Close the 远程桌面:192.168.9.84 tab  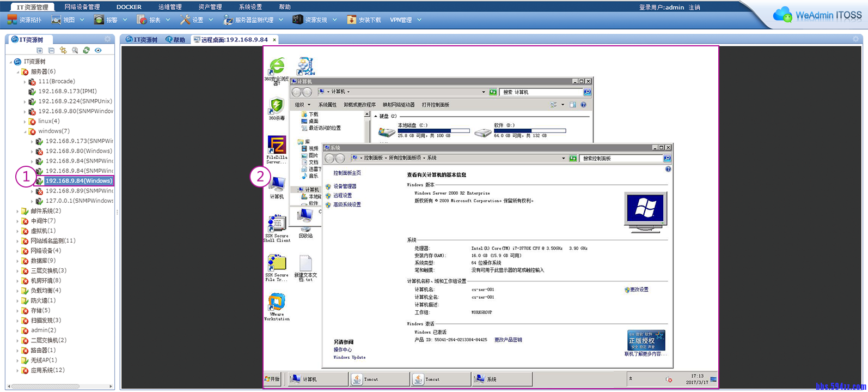coord(274,40)
